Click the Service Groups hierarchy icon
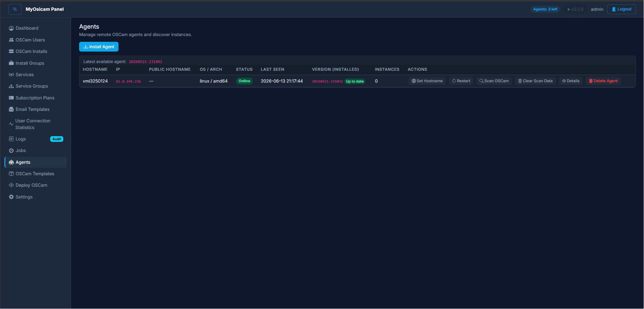 (x=11, y=86)
